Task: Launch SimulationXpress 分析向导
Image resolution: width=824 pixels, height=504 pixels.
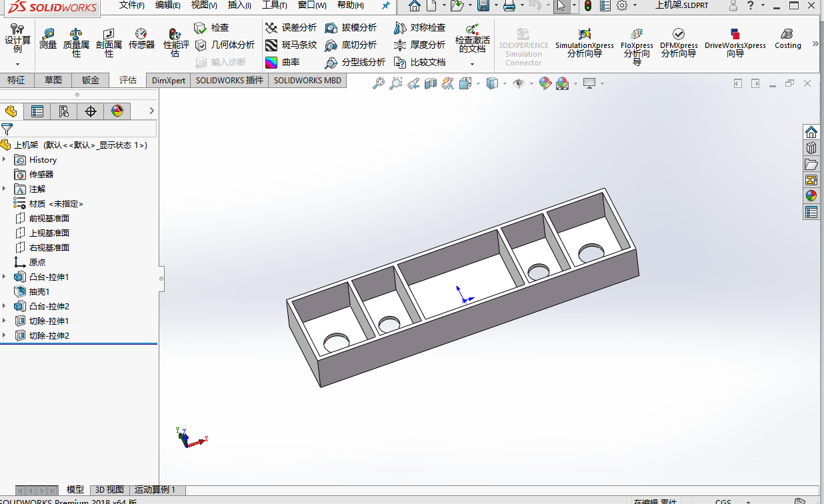Action: 584,43
